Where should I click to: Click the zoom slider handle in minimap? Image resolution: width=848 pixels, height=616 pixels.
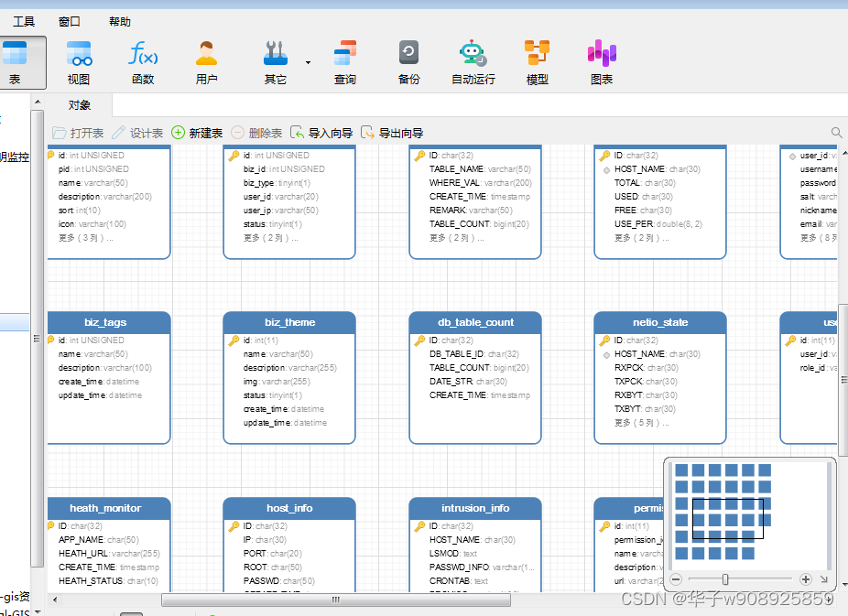point(725,579)
